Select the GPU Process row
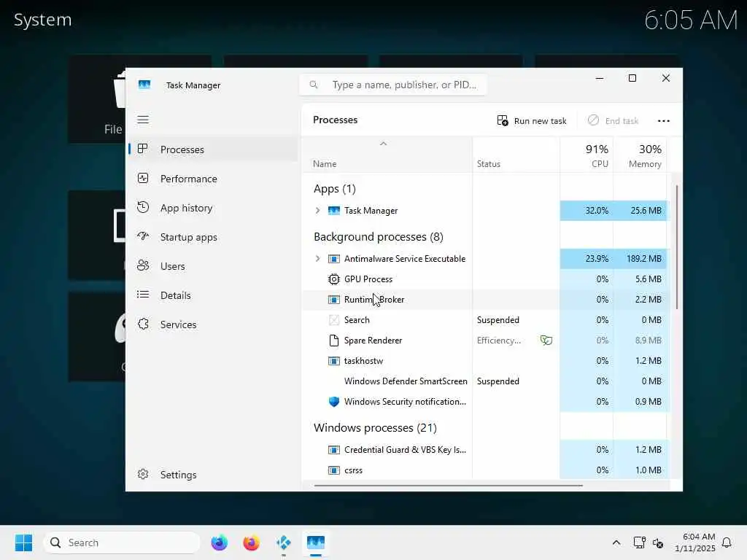 [x=485, y=279]
